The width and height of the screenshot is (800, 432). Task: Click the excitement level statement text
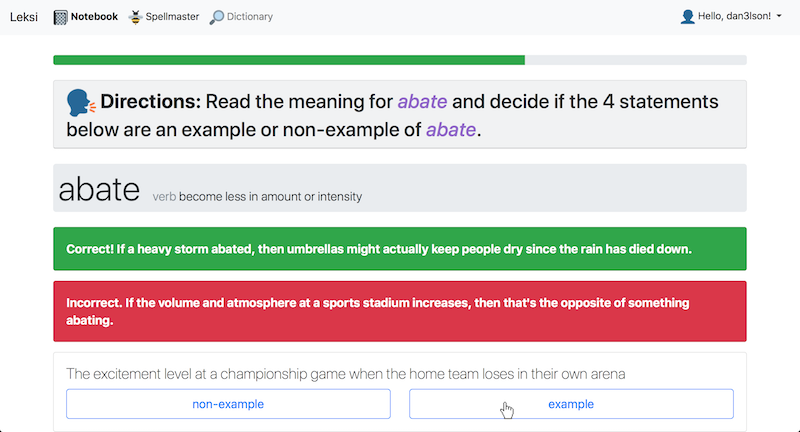345,374
